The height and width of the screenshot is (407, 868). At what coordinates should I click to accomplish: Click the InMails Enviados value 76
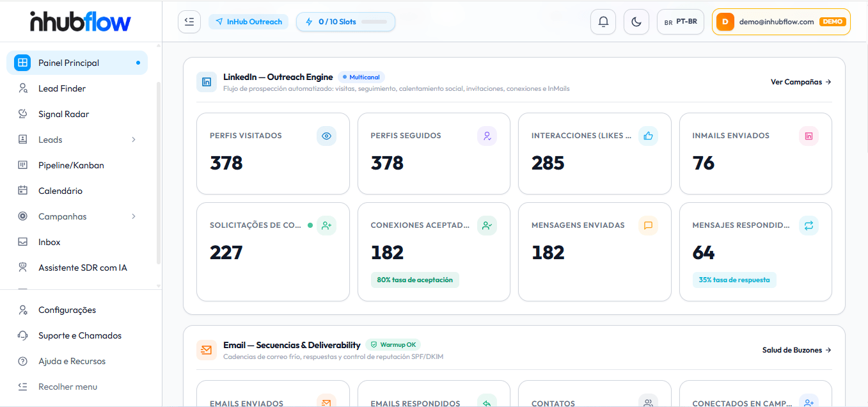tap(703, 163)
